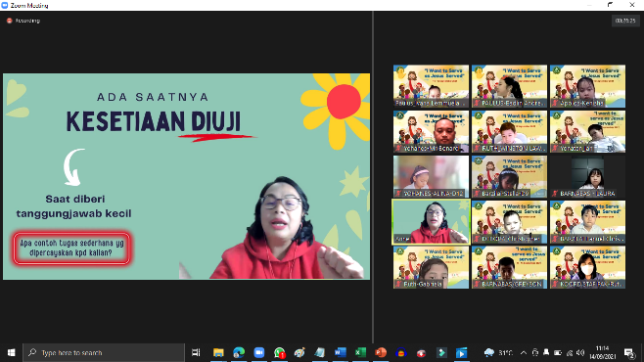The image size is (644, 362).
Task: Open Microsoft Edge from the taskbar
Action: (239, 352)
